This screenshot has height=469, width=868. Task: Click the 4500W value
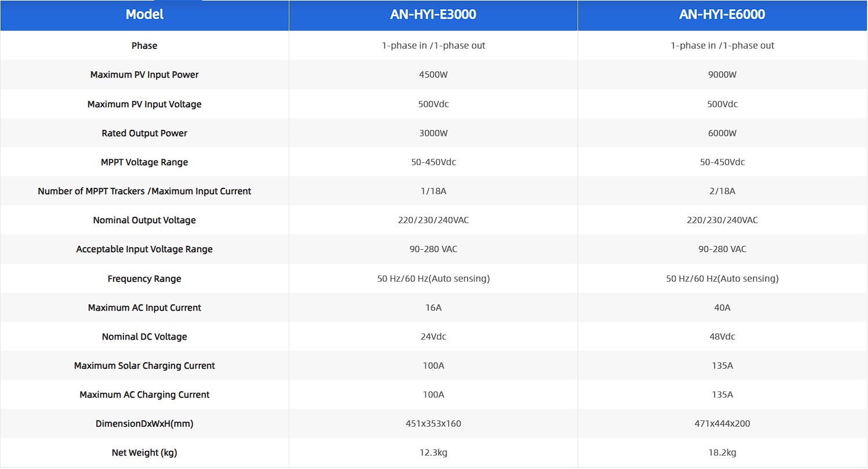point(433,75)
